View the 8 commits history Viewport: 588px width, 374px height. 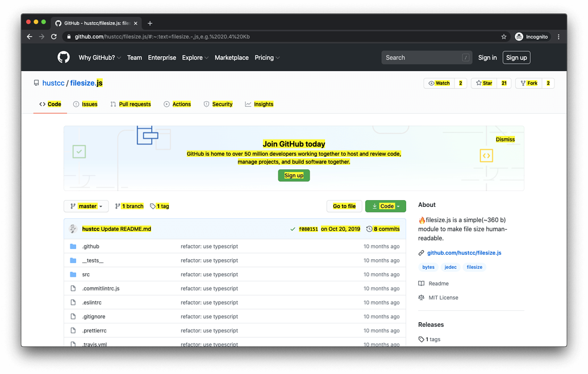click(x=383, y=229)
